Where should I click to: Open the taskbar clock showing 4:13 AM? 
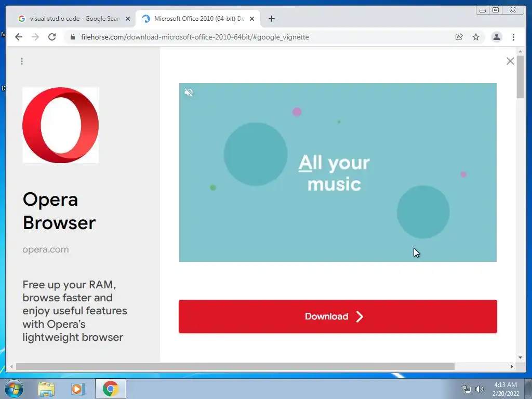506,389
